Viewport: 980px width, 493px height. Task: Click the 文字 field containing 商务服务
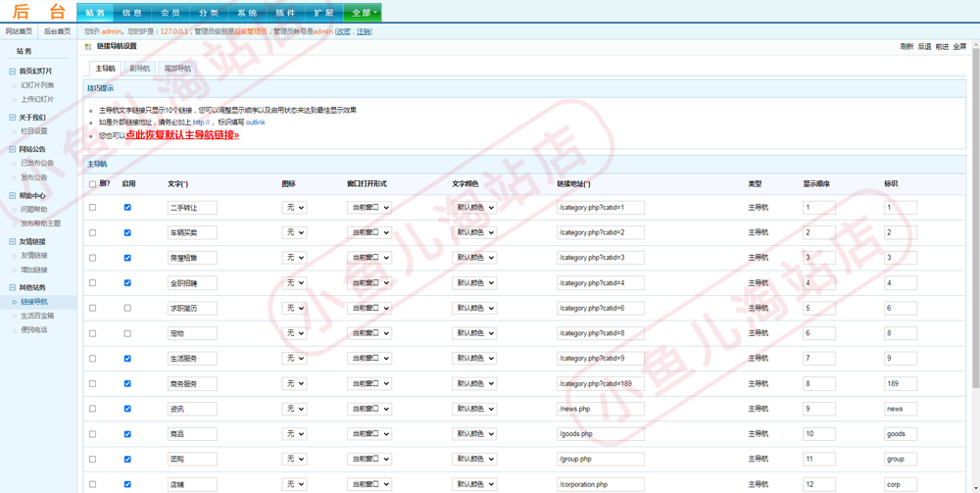tap(192, 383)
